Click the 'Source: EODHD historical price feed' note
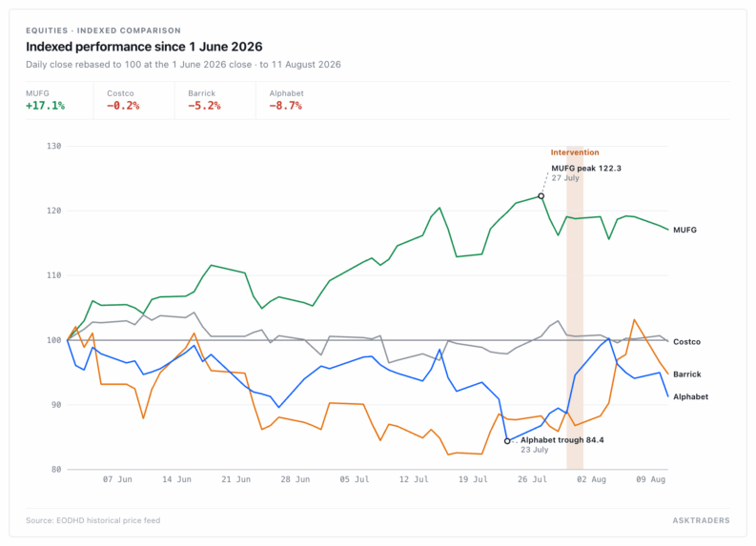This screenshot has height=546, width=756. (93, 520)
